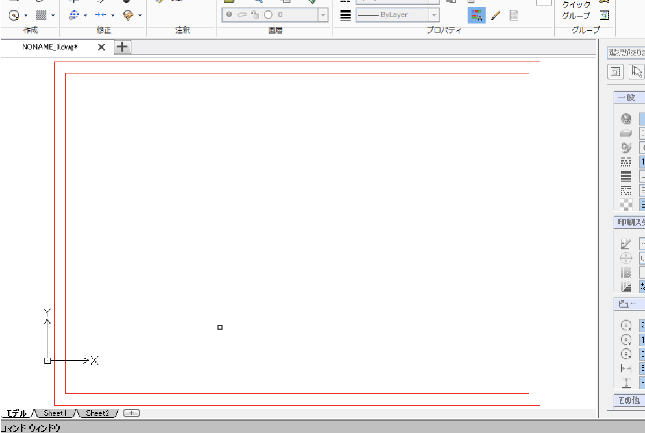Click the selection type box atop properties palette

[x=626, y=53]
